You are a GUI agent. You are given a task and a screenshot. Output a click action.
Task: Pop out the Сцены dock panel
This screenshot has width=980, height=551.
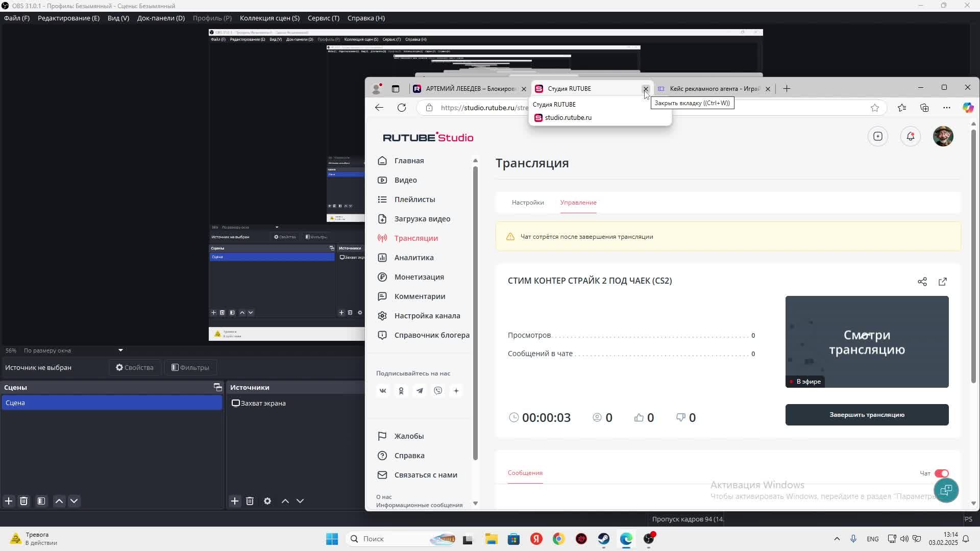point(217,387)
